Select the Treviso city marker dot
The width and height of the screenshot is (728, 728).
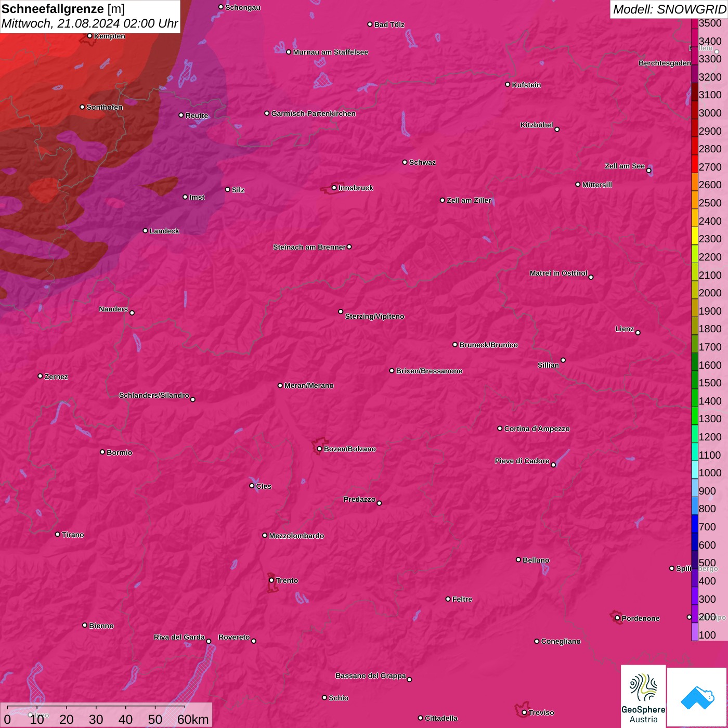coord(524,712)
